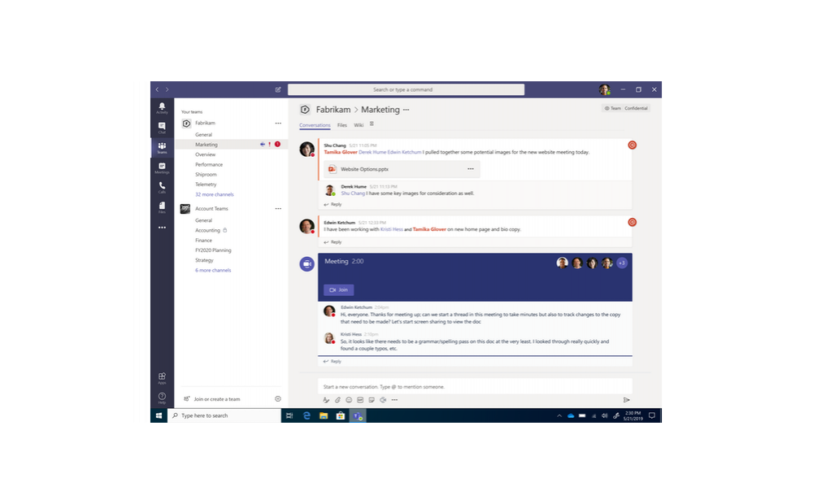The height and width of the screenshot is (504, 813).
Task: Switch to the Files tab
Action: (342, 125)
